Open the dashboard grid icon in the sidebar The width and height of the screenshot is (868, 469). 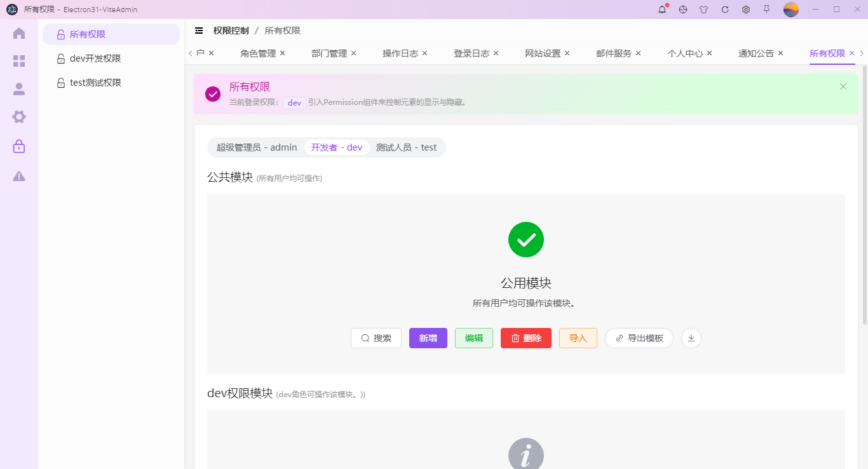coord(18,61)
